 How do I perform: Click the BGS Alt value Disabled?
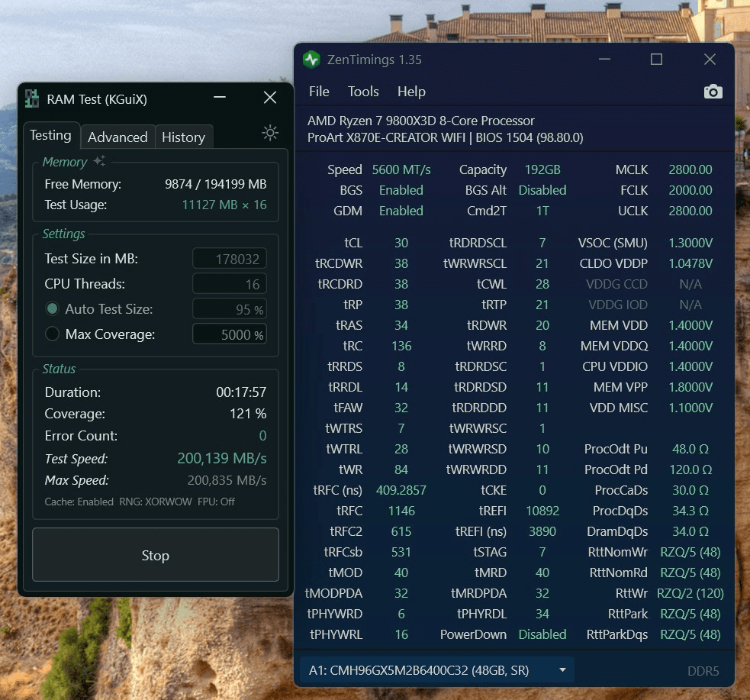[542, 190]
